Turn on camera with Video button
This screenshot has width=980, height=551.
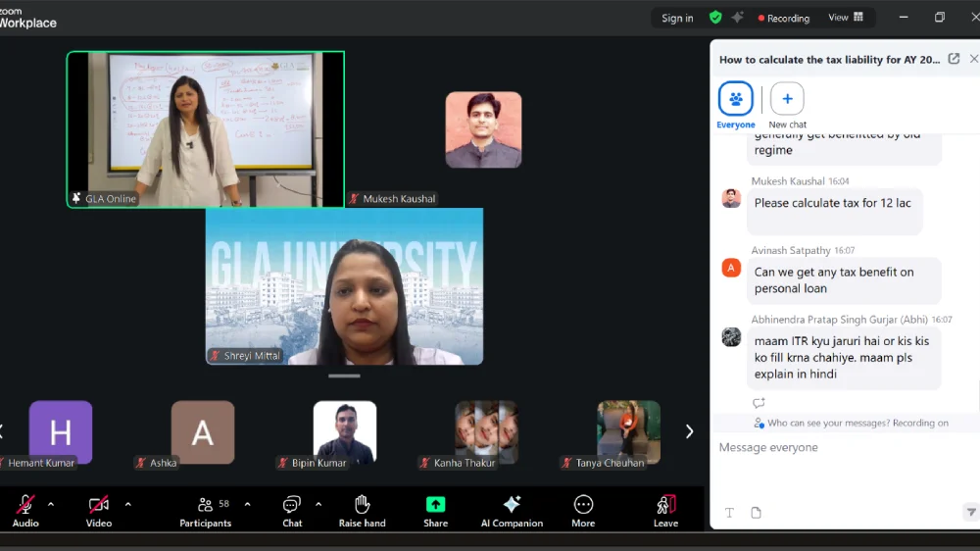(x=99, y=506)
